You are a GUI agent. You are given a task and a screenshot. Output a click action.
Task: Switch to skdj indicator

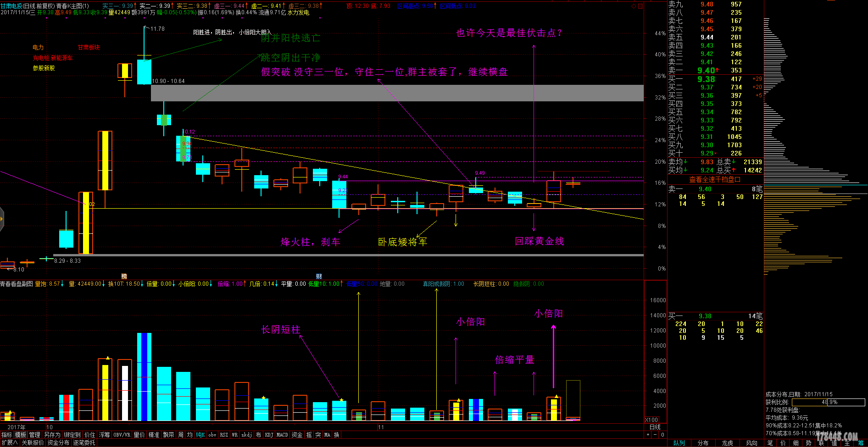(x=246, y=435)
